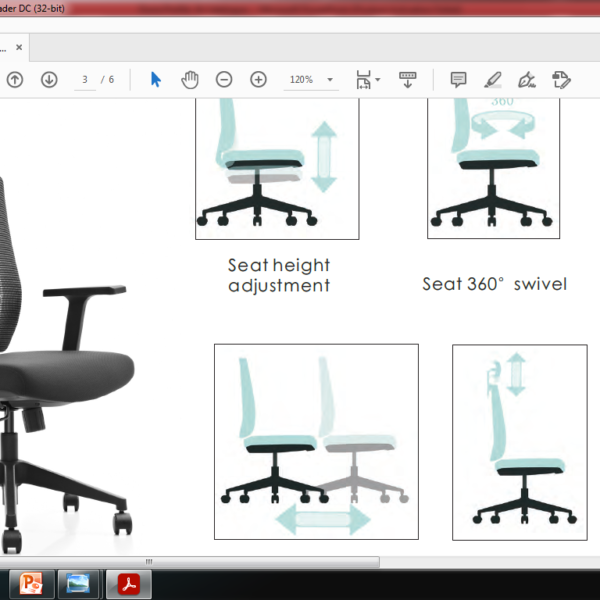Click the fit page width icon
Screen dimensions: 600x600
[364, 80]
